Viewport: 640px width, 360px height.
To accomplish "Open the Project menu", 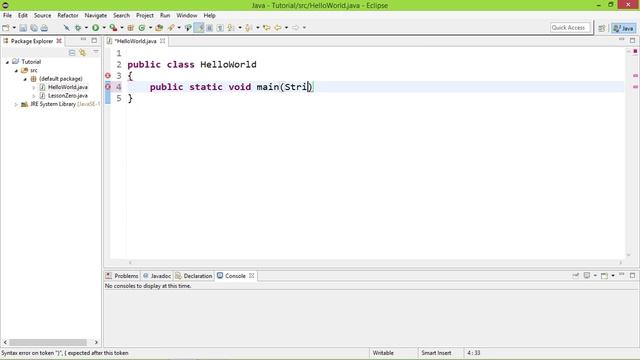I will pos(145,16).
